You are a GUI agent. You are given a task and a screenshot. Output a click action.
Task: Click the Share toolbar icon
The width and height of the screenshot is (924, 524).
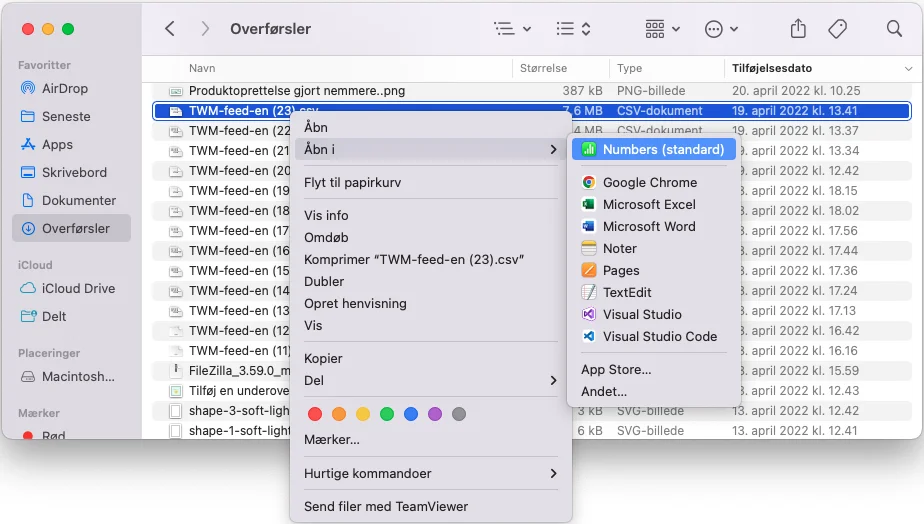coord(798,28)
